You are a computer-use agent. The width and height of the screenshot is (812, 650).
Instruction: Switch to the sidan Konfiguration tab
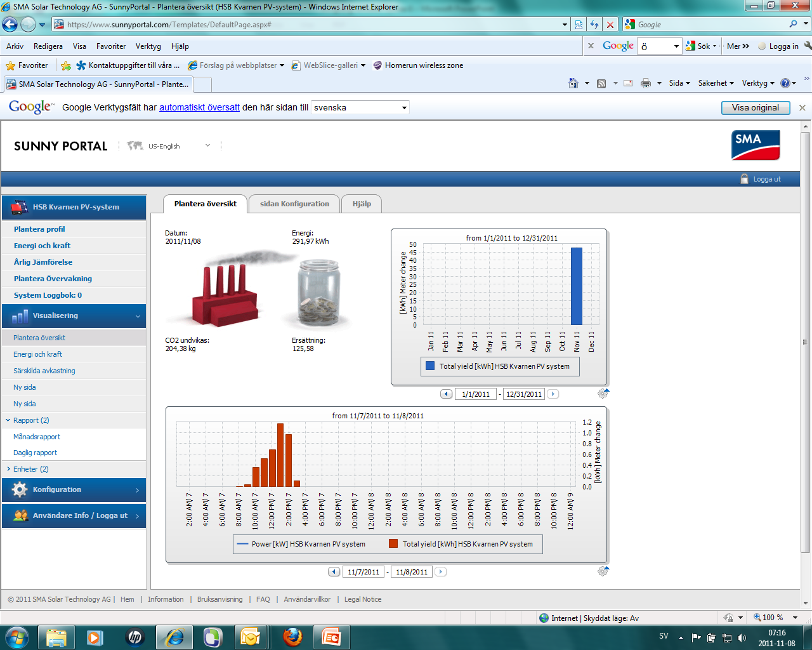[x=294, y=204]
